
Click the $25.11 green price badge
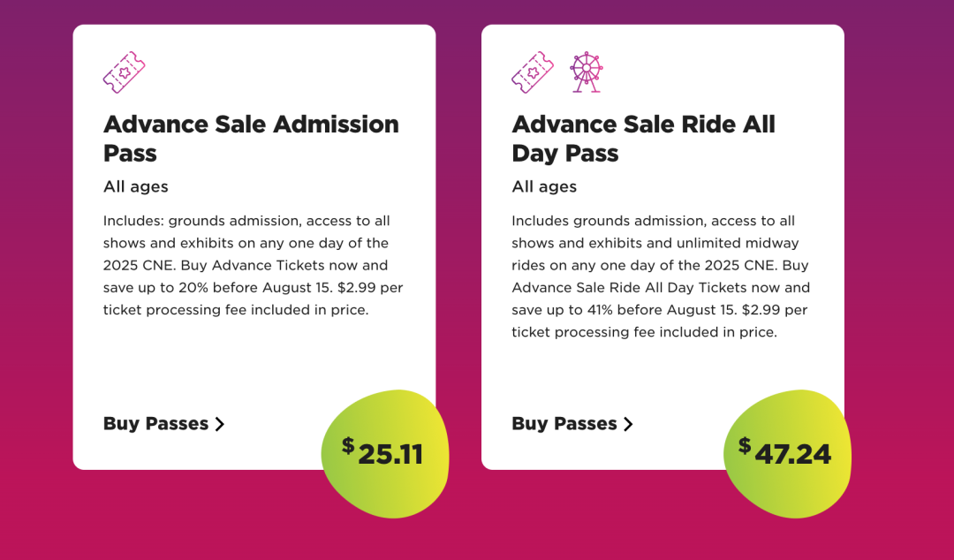385,454
